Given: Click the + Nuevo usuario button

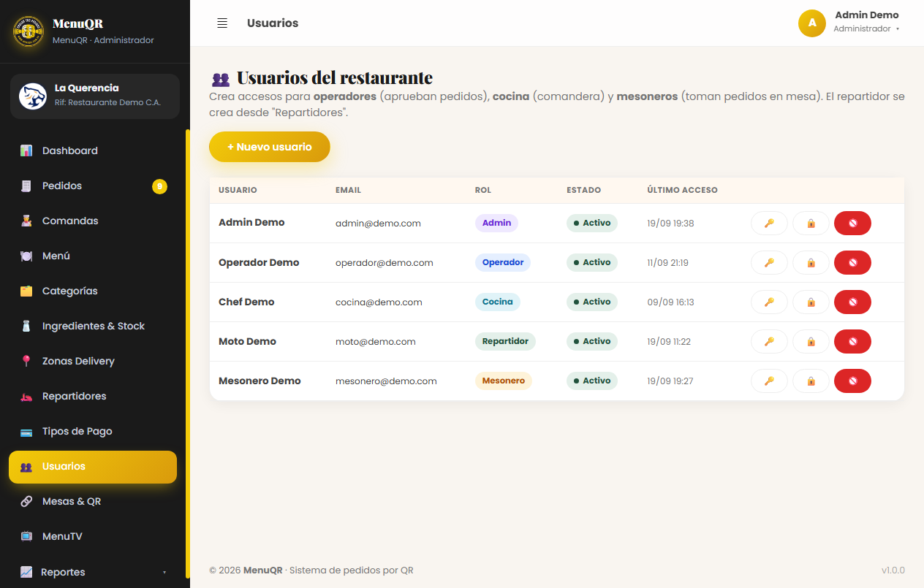Looking at the screenshot, I should 270,147.
